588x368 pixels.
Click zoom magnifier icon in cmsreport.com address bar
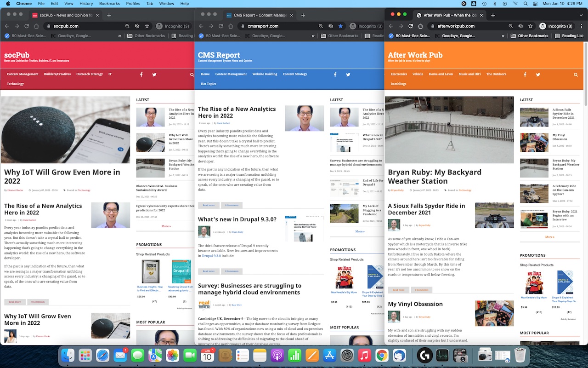[x=319, y=26]
